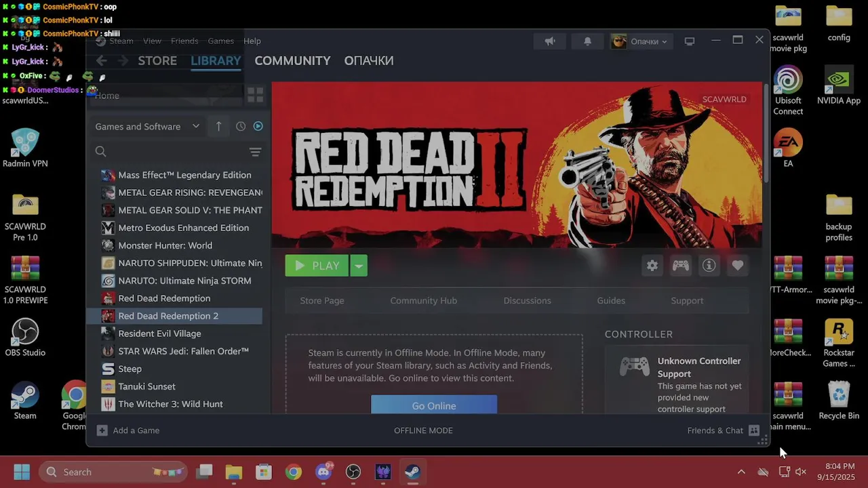Open the Guides link

611,300
